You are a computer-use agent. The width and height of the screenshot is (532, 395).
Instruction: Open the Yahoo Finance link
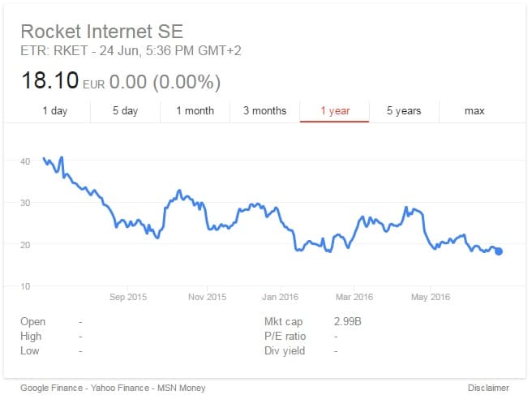tap(120, 388)
